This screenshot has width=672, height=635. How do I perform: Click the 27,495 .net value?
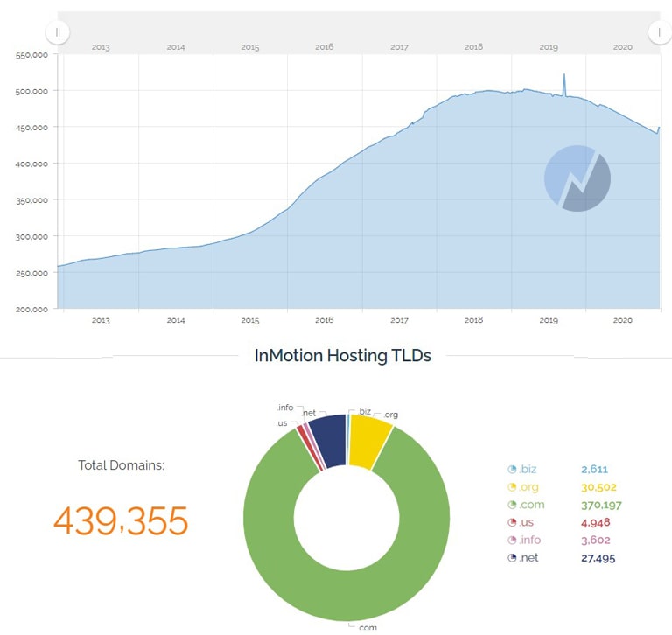click(x=598, y=558)
